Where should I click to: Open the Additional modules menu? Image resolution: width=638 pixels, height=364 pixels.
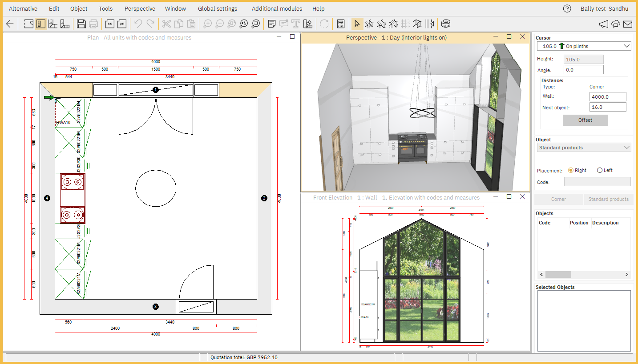(277, 8)
